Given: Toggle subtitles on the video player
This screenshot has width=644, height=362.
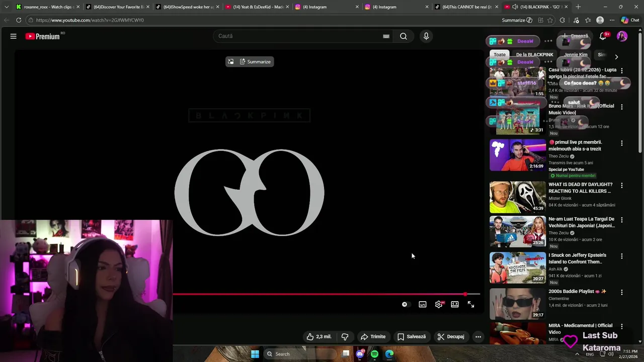Looking at the screenshot, I should pos(423,304).
